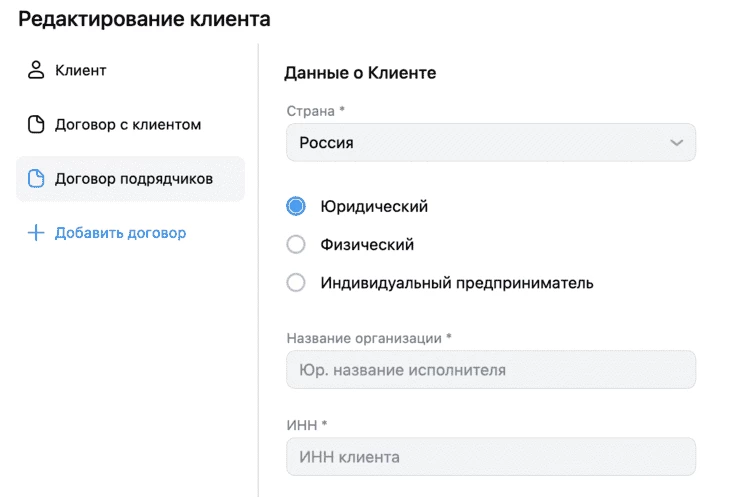The height and width of the screenshot is (497, 730).
Task: Focus the Название организации input field
Action: pos(491,369)
